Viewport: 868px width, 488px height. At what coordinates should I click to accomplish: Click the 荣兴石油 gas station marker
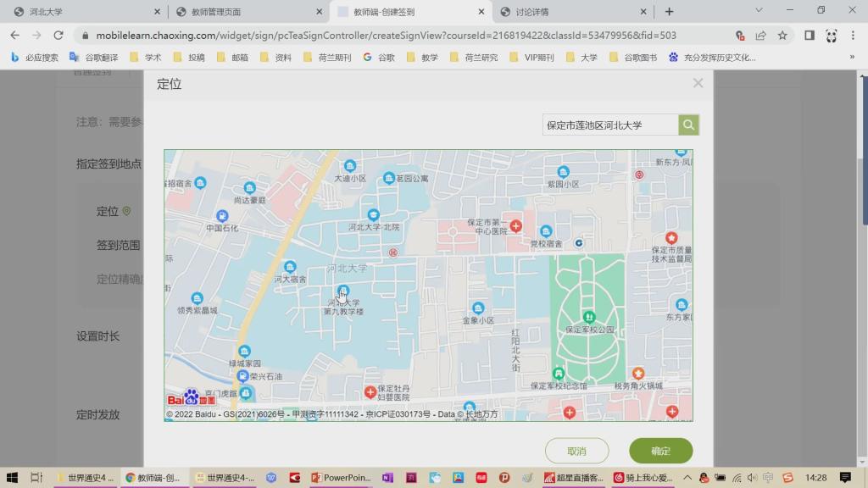pyautogui.click(x=242, y=376)
